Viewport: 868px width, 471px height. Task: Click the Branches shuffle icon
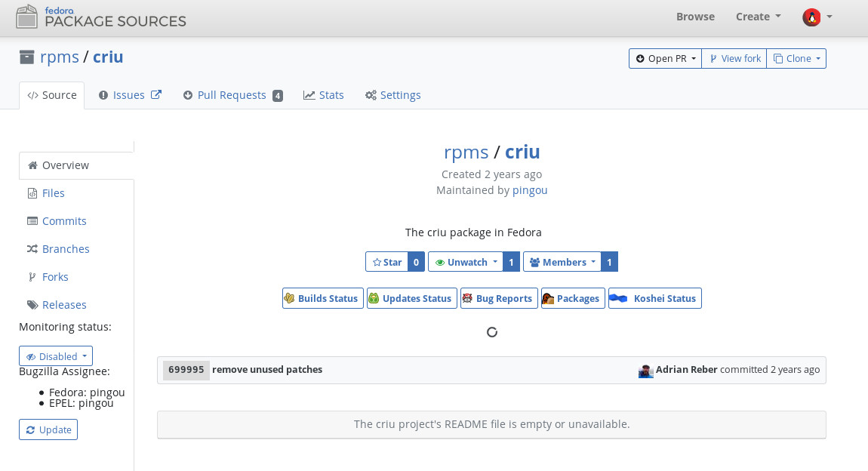pyautogui.click(x=32, y=249)
